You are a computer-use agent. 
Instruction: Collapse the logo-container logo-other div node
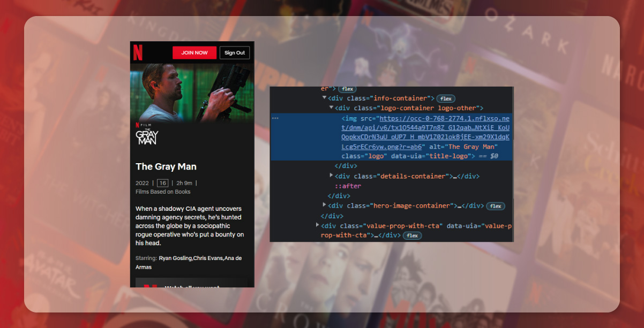(x=331, y=108)
